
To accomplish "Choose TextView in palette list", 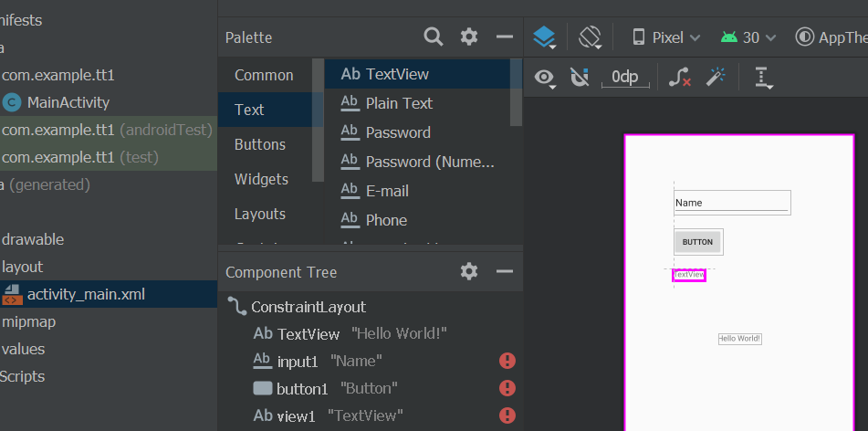I will pos(417,74).
